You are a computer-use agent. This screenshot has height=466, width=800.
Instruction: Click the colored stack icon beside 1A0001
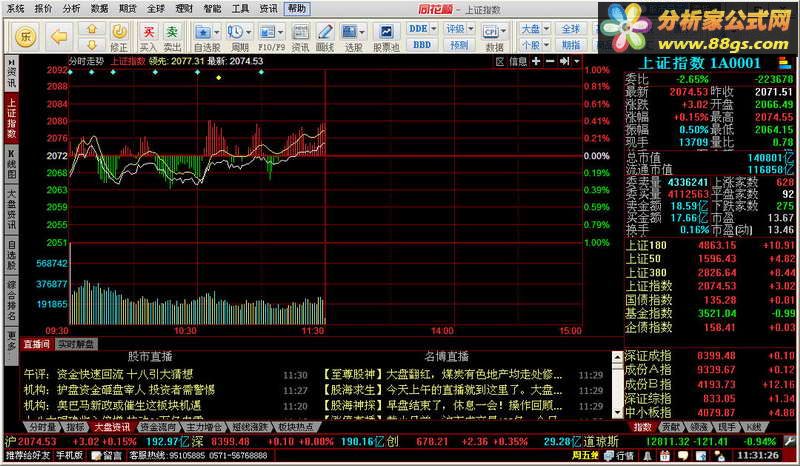pyautogui.click(x=784, y=63)
